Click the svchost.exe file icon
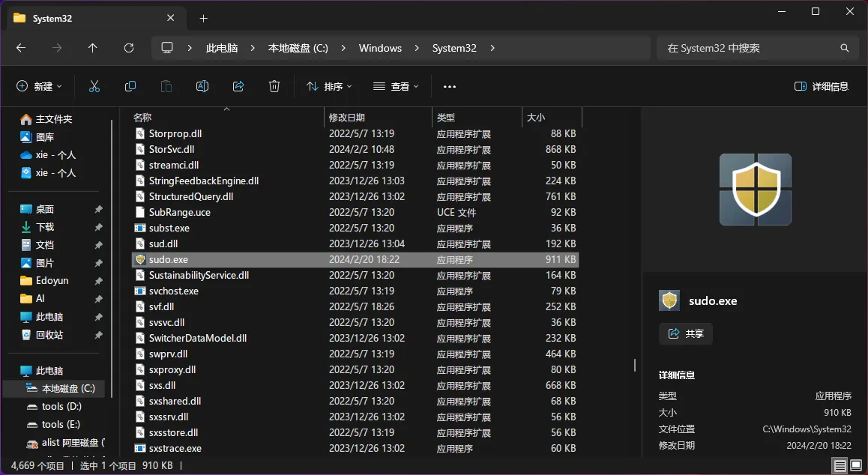Image resolution: width=868 pixels, height=475 pixels. (141, 291)
